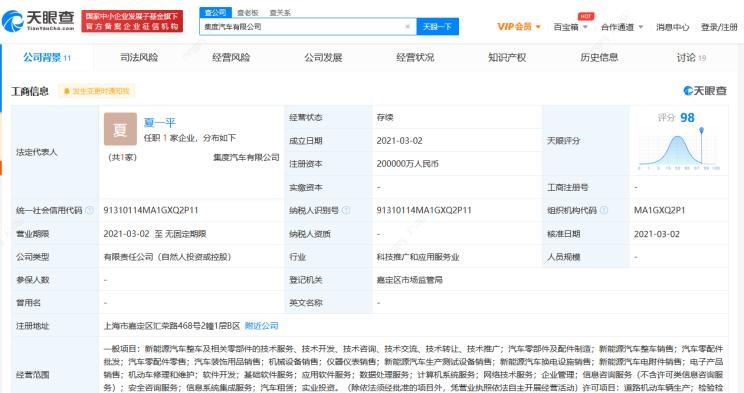Switch to the 经营状况 tab
Viewport: 744px width, 393px height.
[415, 57]
